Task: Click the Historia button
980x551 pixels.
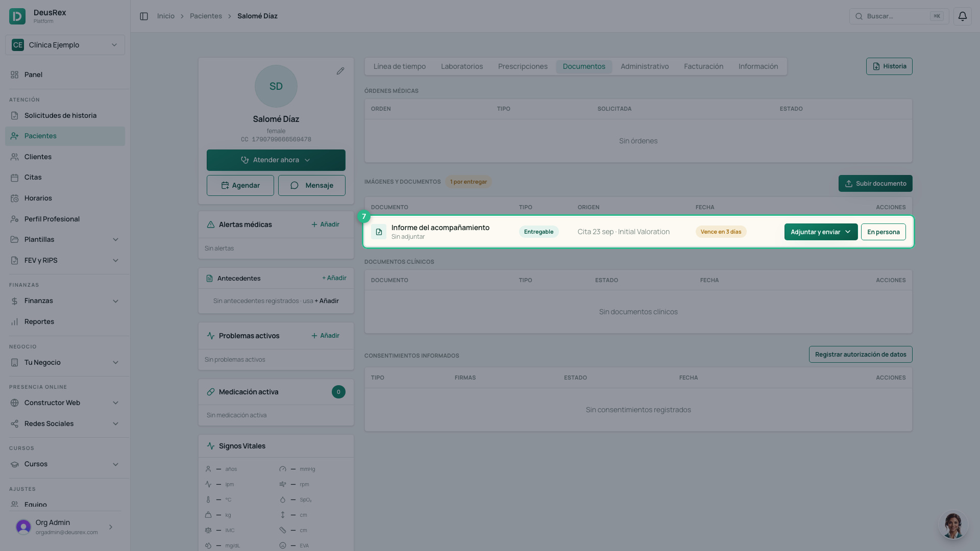Action: tap(889, 66)
